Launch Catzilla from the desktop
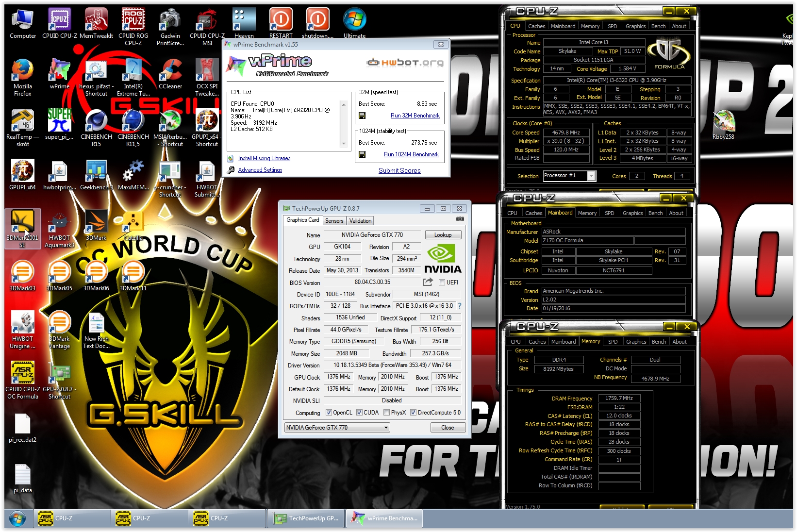The width and height of the screenshot is (797, 532). (x=133, y=225)
